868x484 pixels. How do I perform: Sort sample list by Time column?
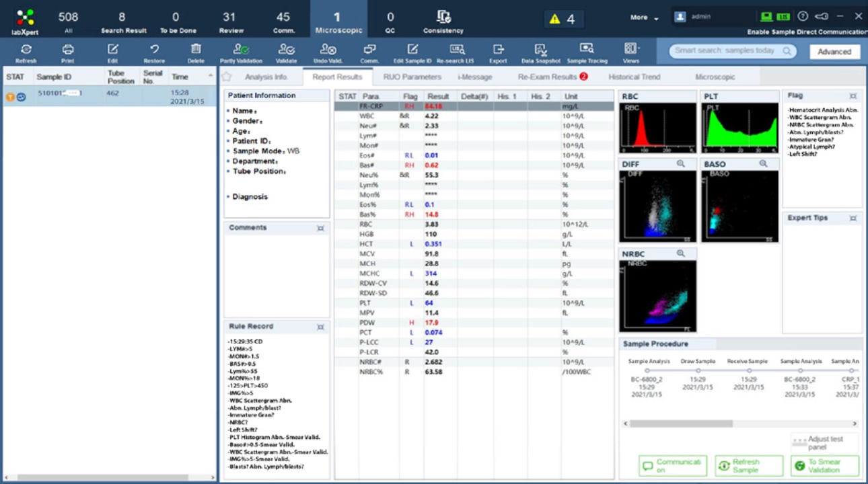tap(180, 77)
